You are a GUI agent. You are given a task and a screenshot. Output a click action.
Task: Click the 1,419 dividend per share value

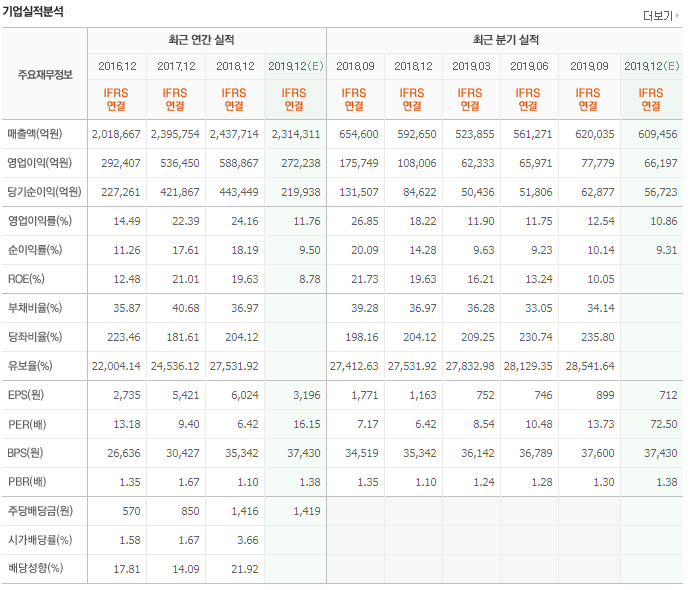click(x=307, y=511)
